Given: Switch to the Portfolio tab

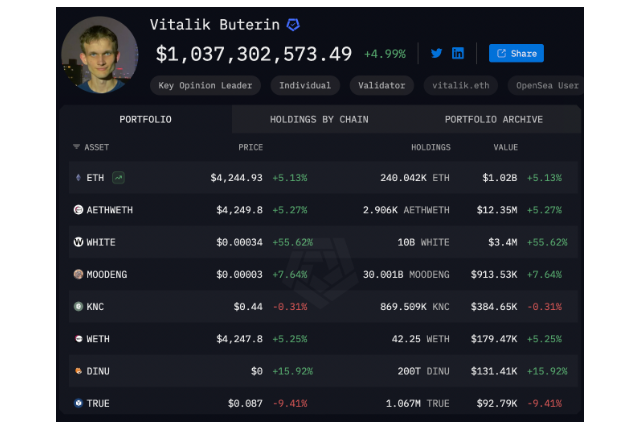Looking at the screenshot, I should point(145,119).
